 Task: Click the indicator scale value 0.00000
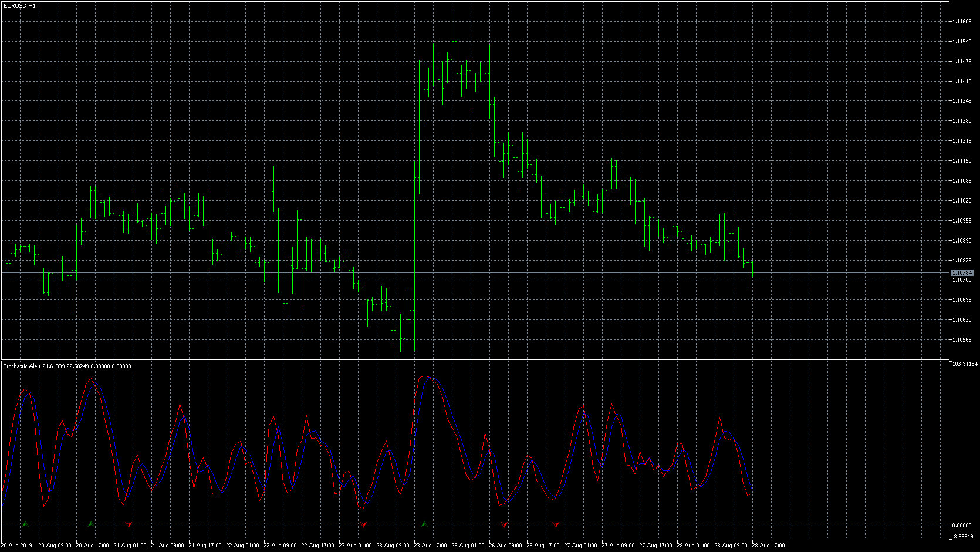(x=961, y=526)
